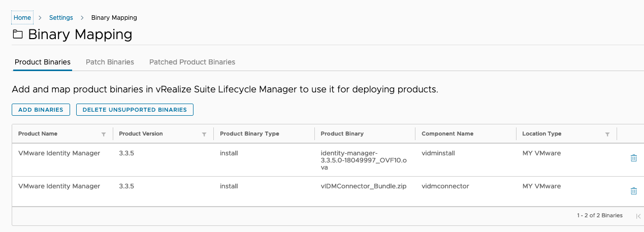Delete the vidmconnector binary via trash icon

[x=633, y=191]
